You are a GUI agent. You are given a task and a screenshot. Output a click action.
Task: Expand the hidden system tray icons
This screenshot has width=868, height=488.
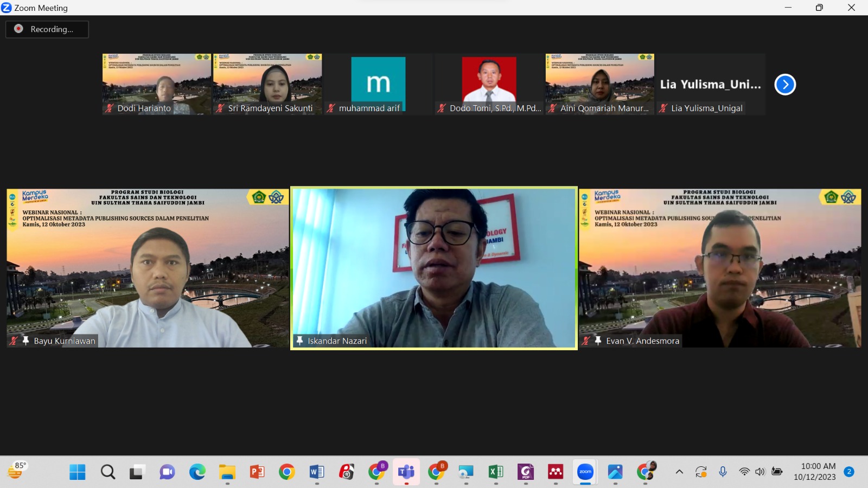(679, 472)
